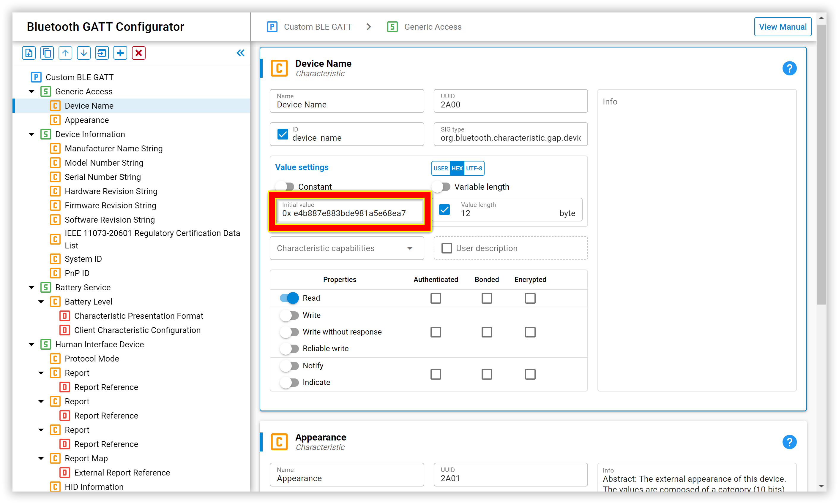Collapse the Battery Level characteristic node

[41, 302]
